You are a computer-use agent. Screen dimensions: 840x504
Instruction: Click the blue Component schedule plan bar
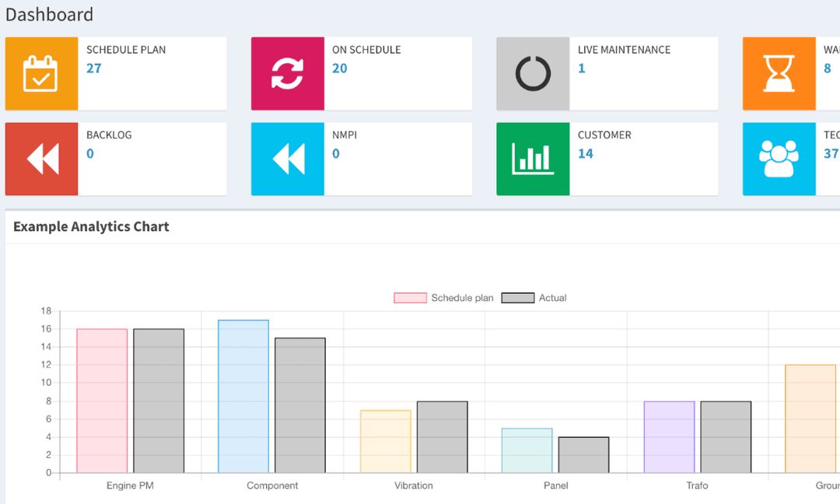click(243, 397)
